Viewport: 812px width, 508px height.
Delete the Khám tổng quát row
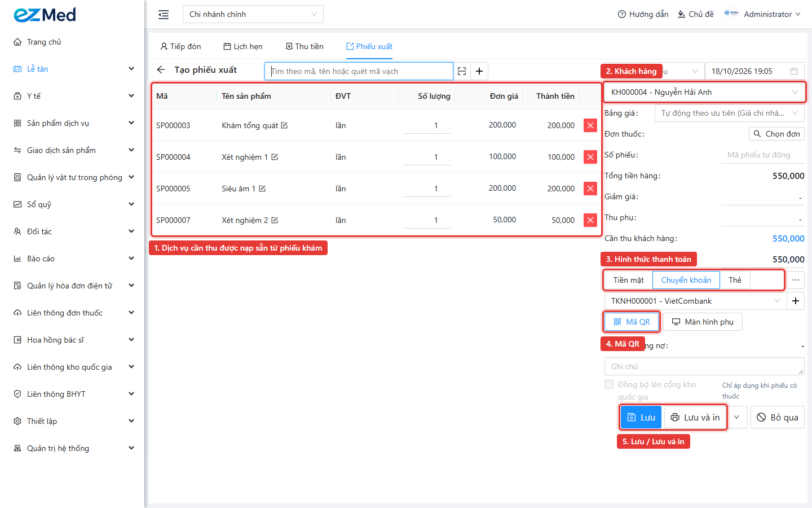coord(590,125)
